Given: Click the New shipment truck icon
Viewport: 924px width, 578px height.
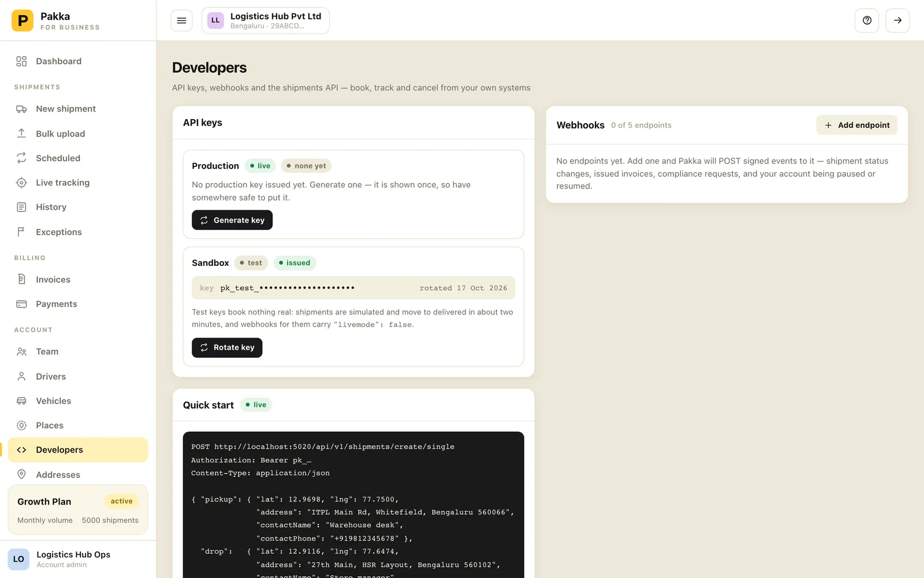Looking at the screenshot, I should 21,109.
